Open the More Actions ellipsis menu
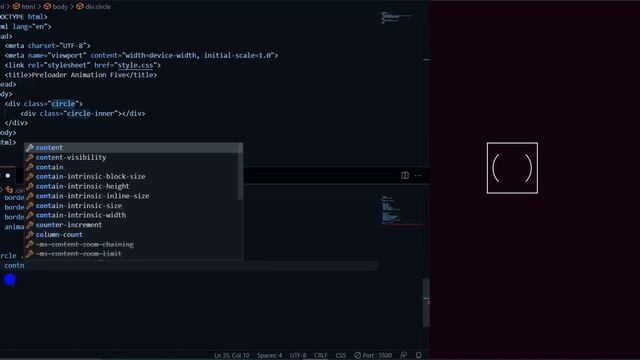 (418, 176)
